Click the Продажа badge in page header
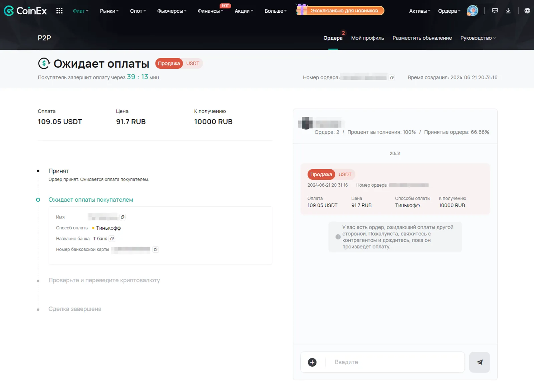The height and width of the screenshot is (392, 534). (169, 63)
